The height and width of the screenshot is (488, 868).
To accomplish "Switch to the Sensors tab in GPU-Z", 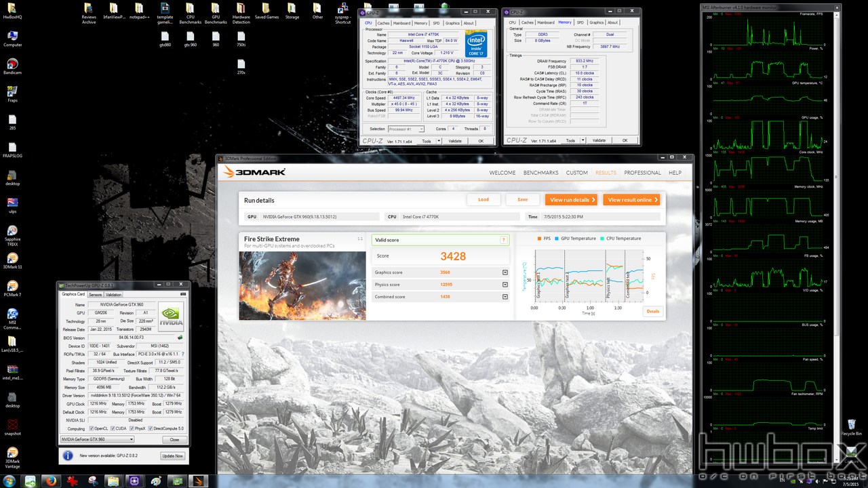I will [x=95, y=294].
